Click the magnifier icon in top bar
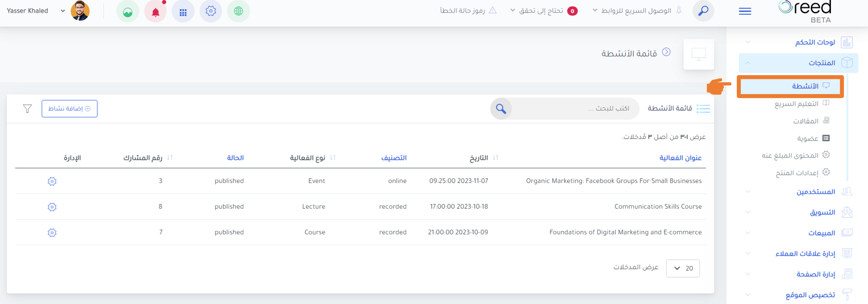The image size is (868, 304). [703, 11]
